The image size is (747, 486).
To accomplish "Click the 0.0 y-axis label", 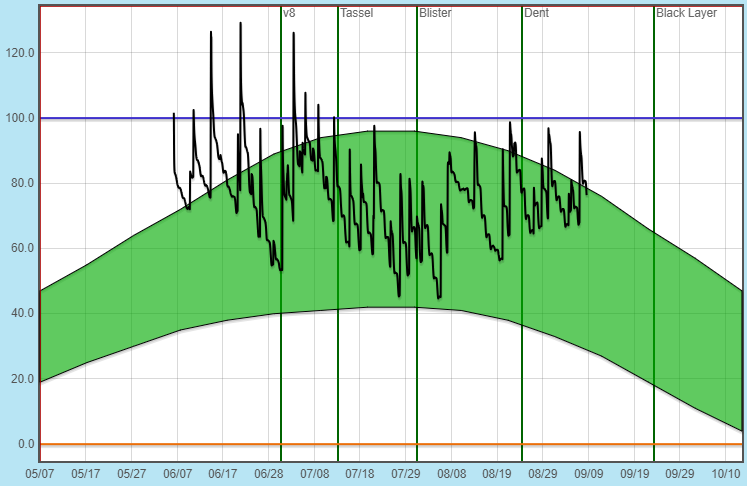I will tap(26, 444).
